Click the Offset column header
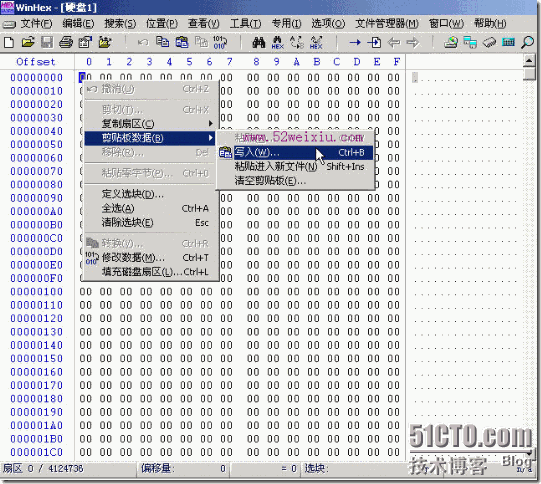 pos(36,62)
